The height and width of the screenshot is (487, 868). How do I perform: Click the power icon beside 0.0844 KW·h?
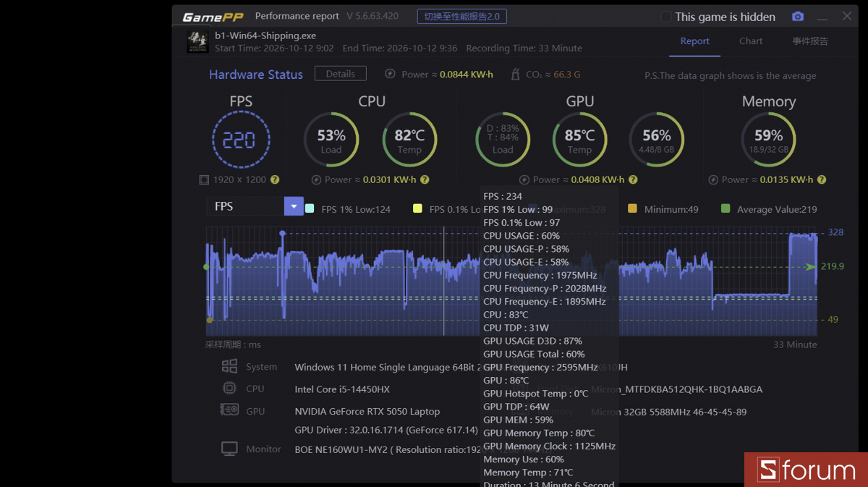pos(390,74)
